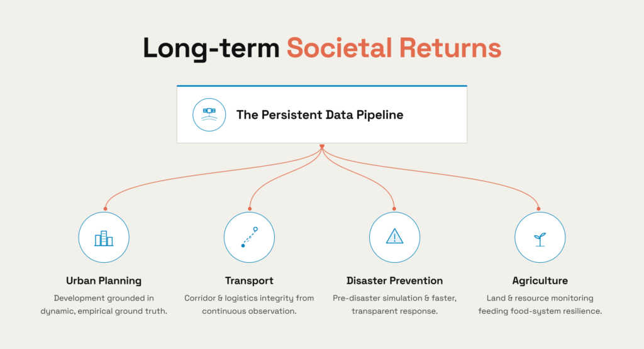Click the orange connector dot above Transport
Screen dimensions: 644x349
click(250, 209)
